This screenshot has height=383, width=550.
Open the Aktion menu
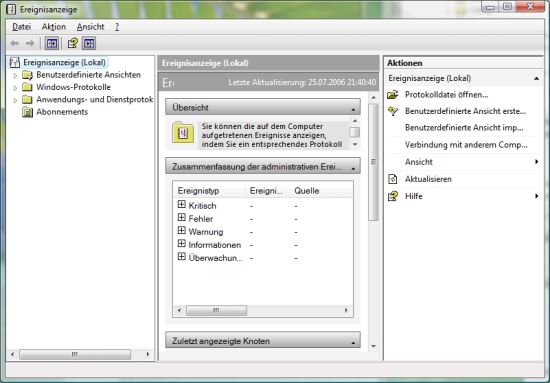click(x=54, y=27)
